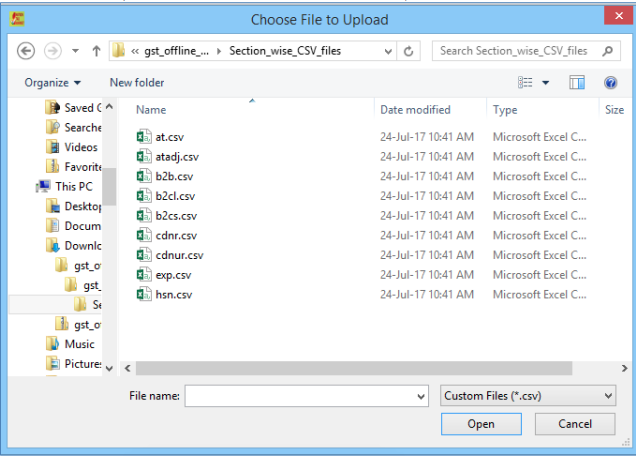Select the at.csv file icon
This screenshot has height=456, width=636.
[144, 137]
